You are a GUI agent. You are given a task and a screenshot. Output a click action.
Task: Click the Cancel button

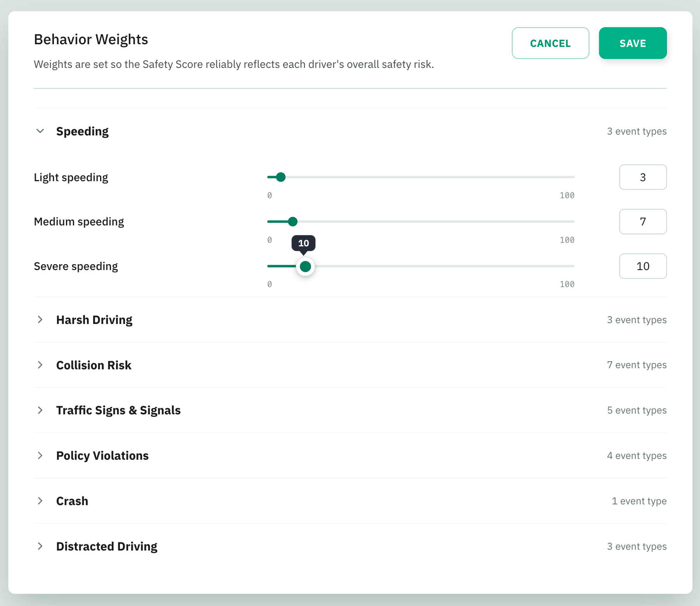point(550,43)
